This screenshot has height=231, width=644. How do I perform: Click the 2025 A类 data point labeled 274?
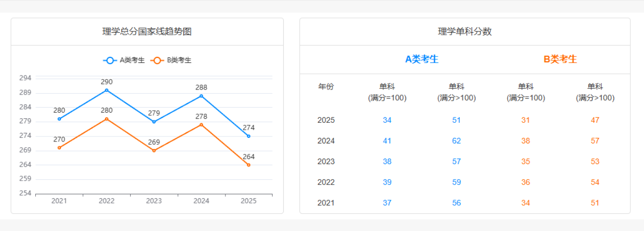(249, 136)
